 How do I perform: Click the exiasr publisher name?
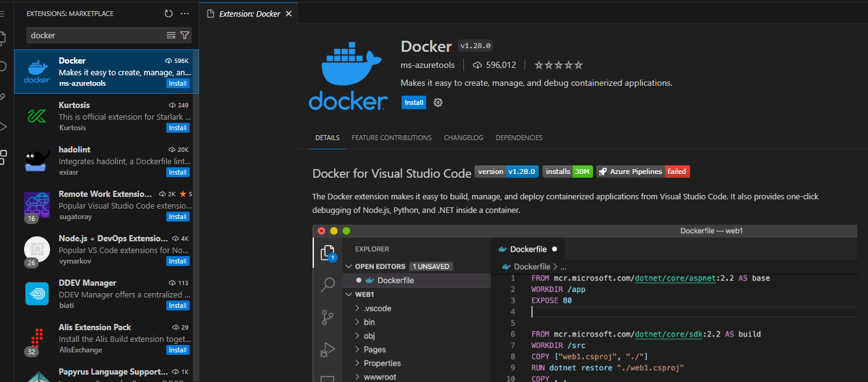coord(69,172)
